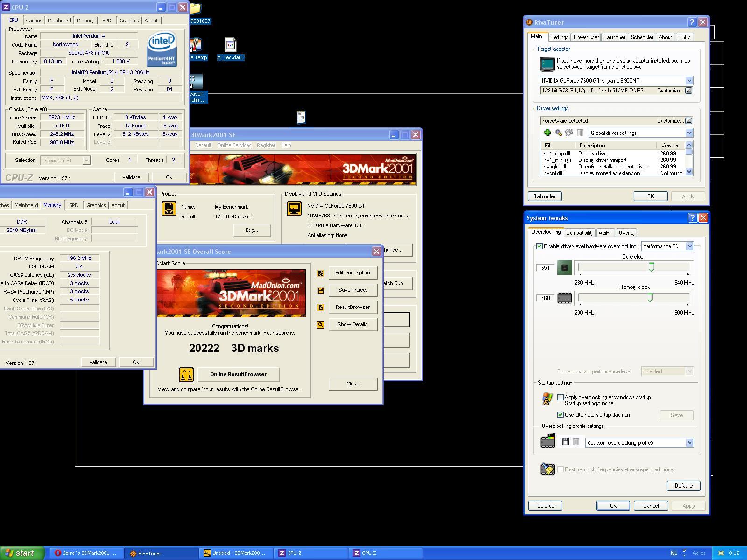Open the performance 3D dropdown

[x=690, y=246]
